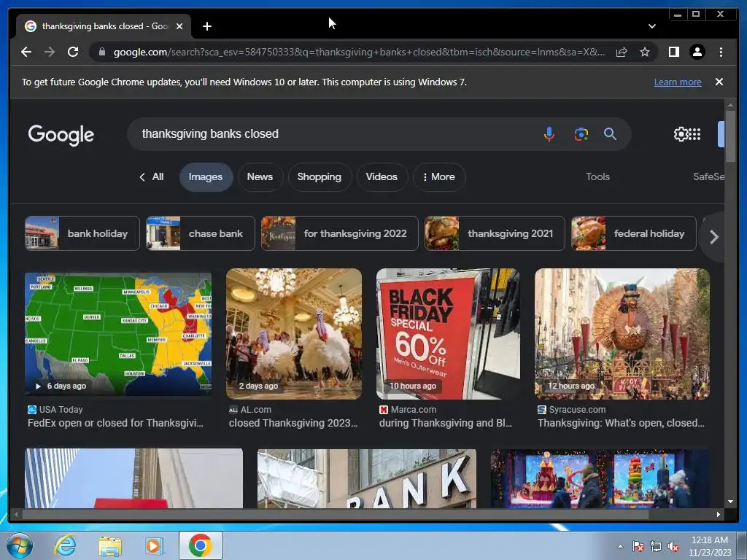Open the image of a tall building with a red sign

[x=134, y=478]
